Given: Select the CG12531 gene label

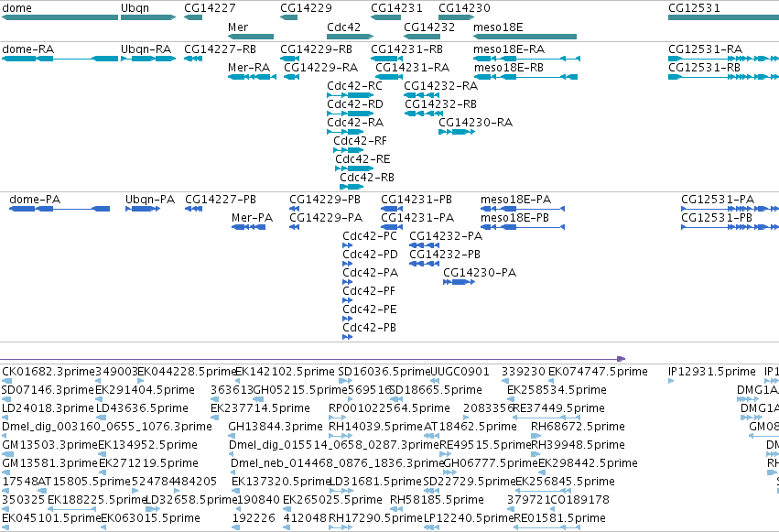Looking at the screenshot, I should [x=694, y=8].
